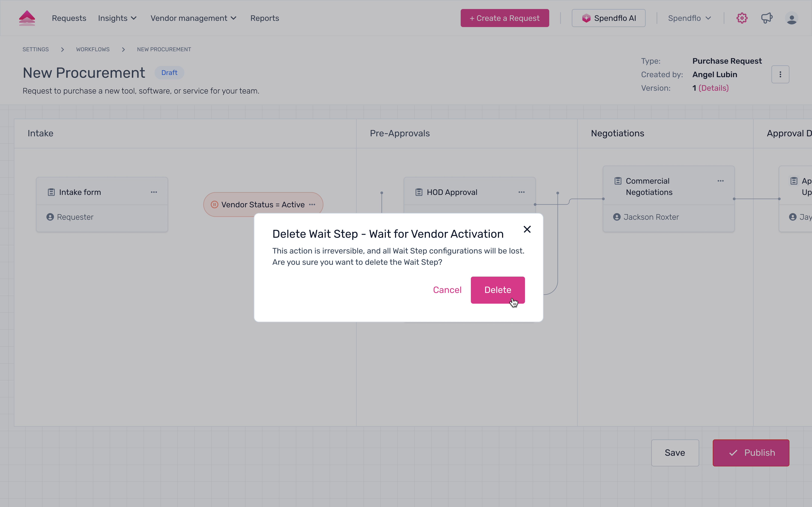Open the user profile avatar

(792, 18)
